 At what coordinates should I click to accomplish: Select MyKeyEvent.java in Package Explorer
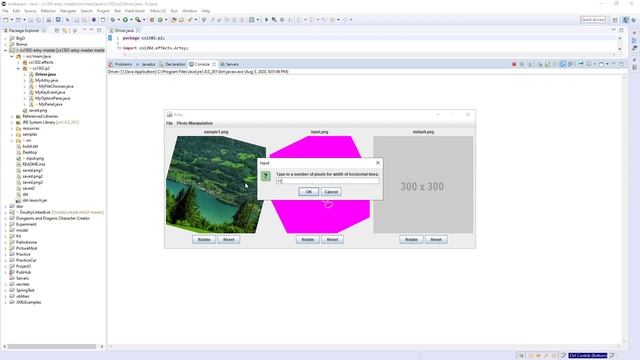(50, 92)
